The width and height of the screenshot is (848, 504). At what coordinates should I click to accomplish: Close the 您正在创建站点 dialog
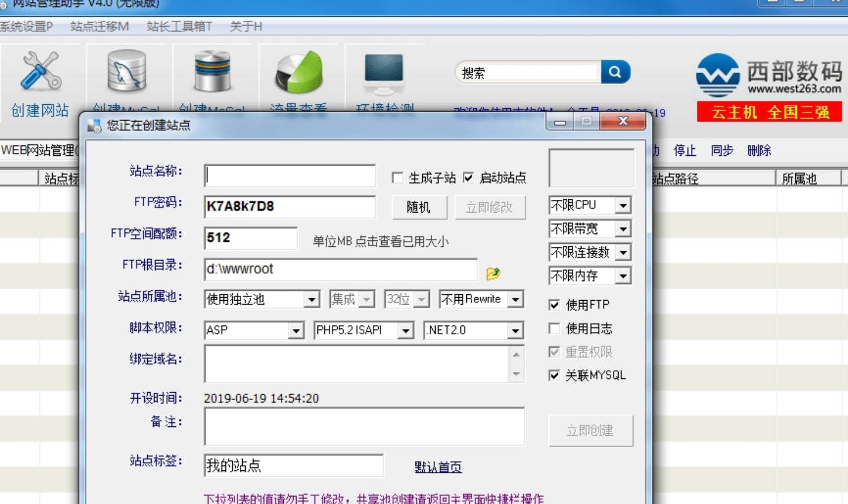(623, 121)
